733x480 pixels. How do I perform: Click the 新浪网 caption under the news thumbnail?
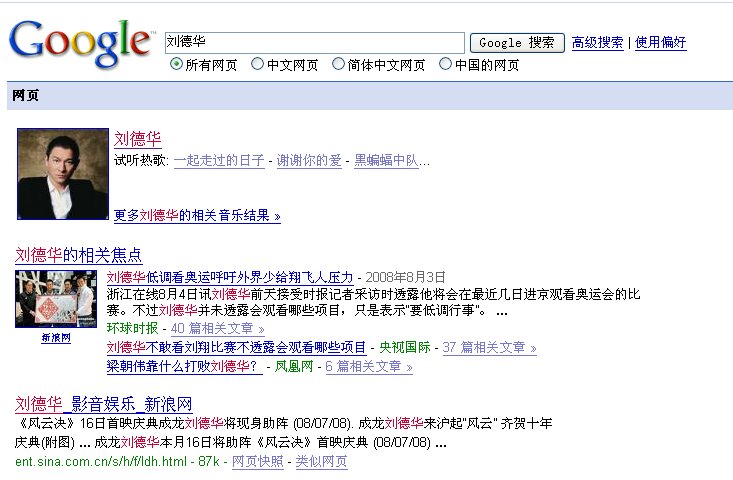[x=56, y=337]
